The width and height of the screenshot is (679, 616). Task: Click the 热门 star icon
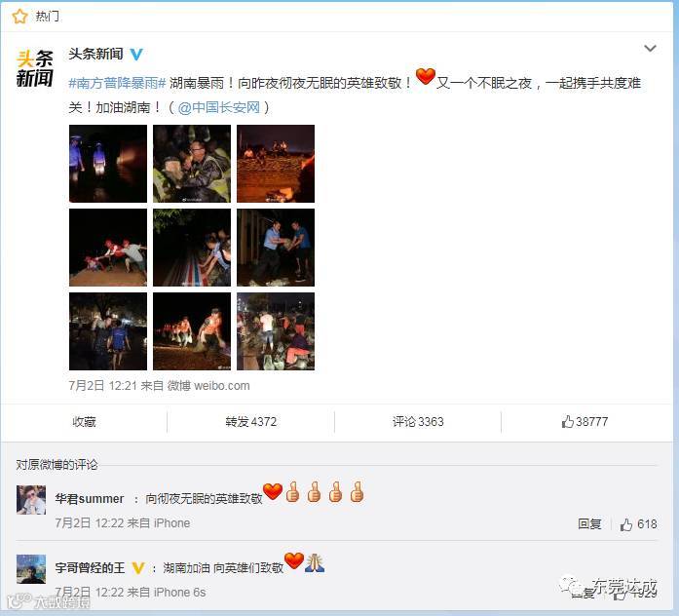click(x=19, y=17)
